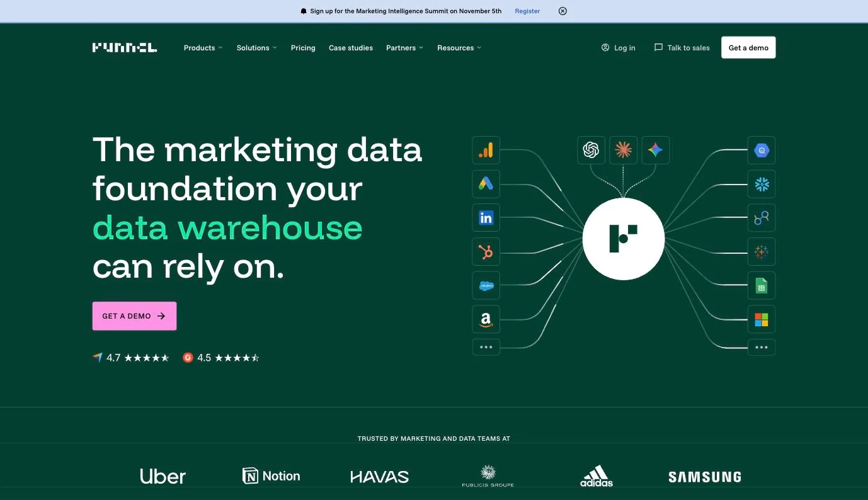Click the pink GET A DEMO button
Screen dimensions: 868x500
134,316
